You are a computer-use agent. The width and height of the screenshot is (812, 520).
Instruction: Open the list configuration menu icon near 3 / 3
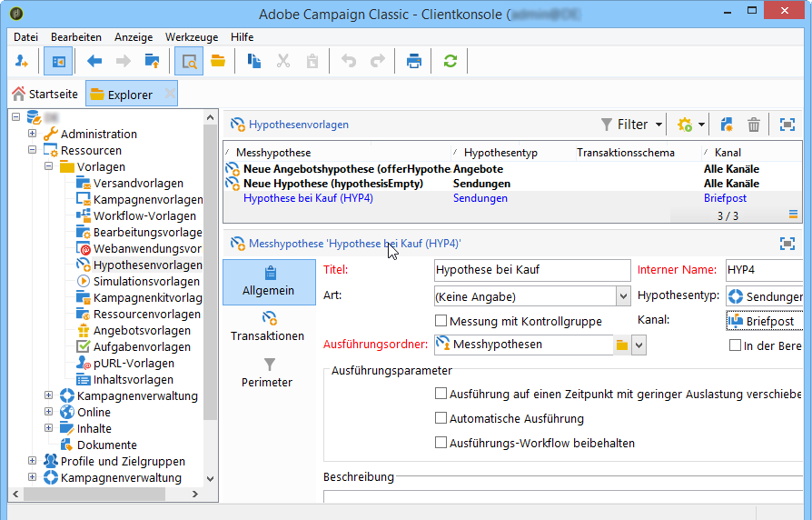click(x=793, y=215)
